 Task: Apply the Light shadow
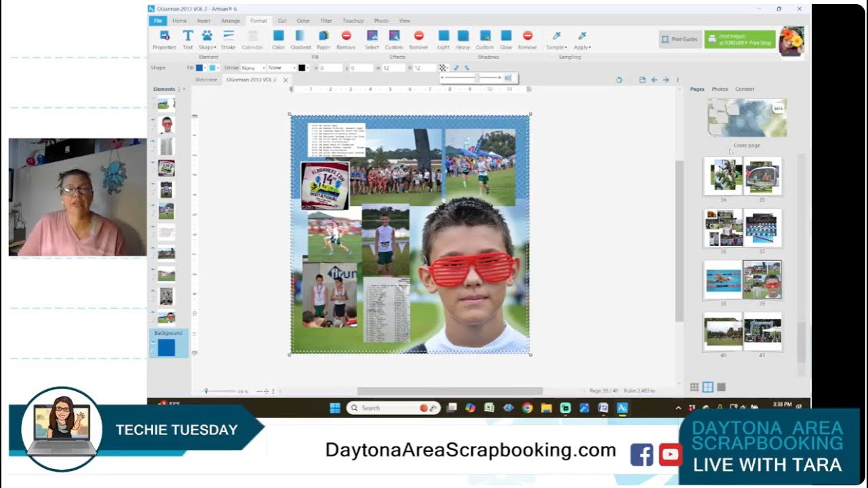443,39
